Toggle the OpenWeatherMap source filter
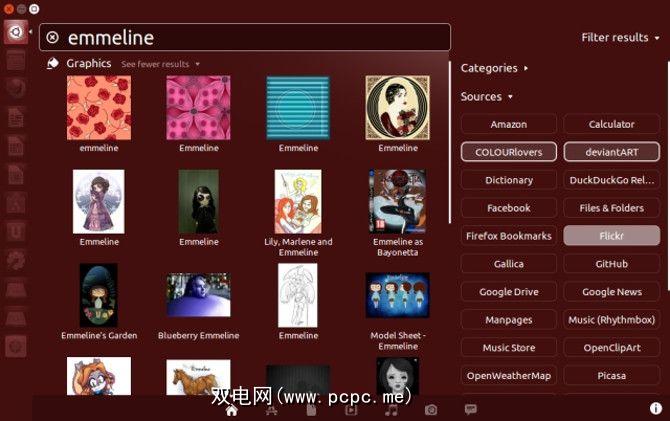 point(508,376)
